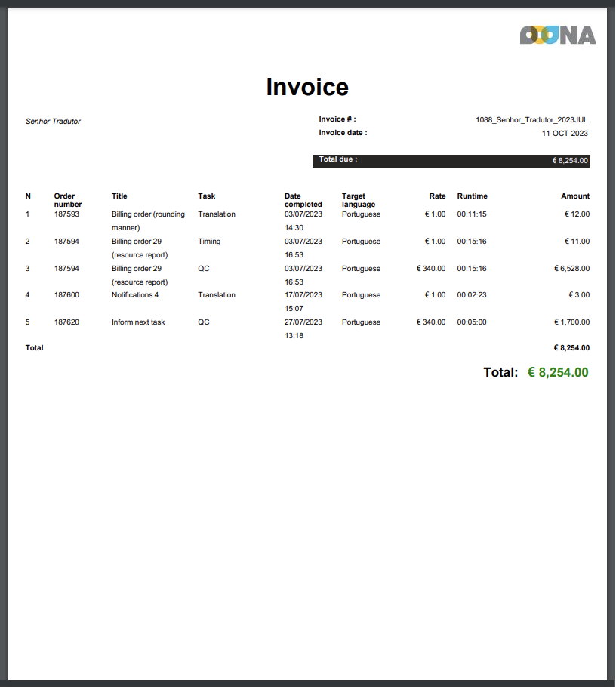
Task: Click the Runtime column header
Action: tap(472, 196)
